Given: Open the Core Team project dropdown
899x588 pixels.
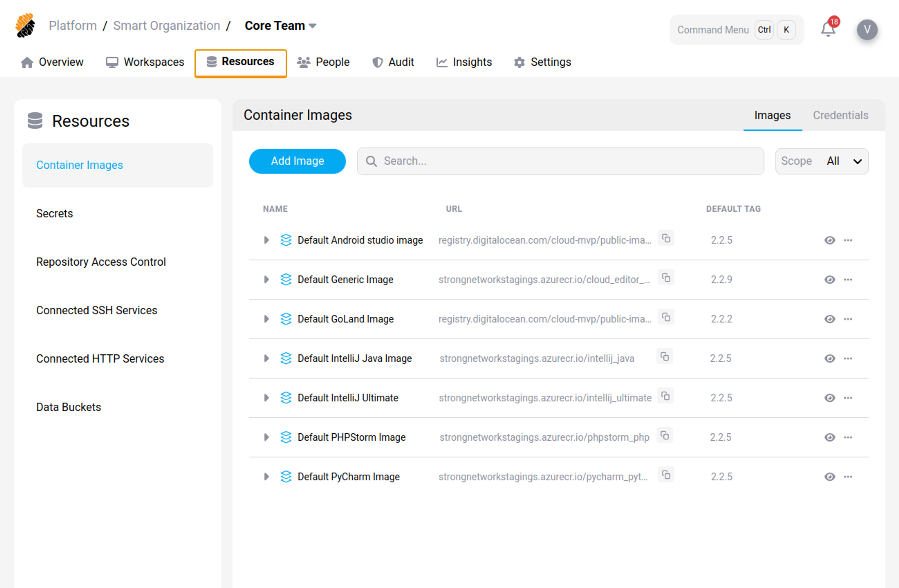Looking at the screenshot, I should 280,26.
